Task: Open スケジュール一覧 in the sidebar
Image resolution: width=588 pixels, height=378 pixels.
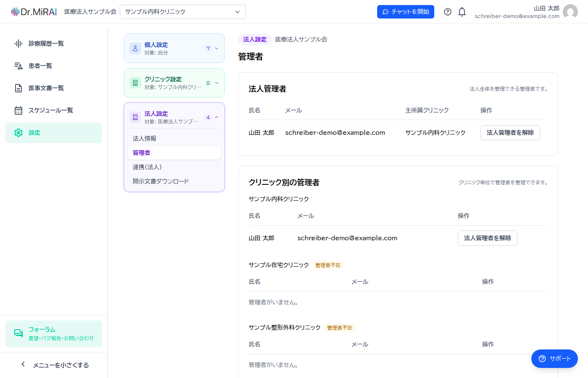Action: pyautogui.click(x=53, y=110)
